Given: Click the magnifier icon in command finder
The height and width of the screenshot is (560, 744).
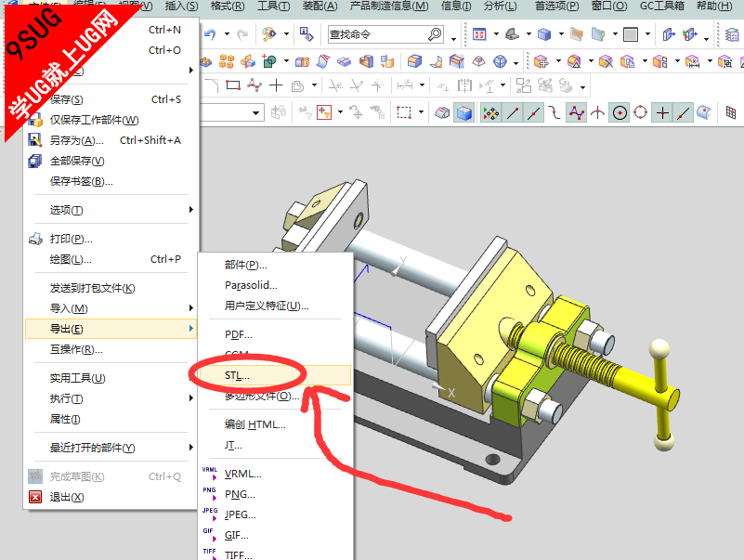Looking at the screenshot, I should tap(435, 34).
